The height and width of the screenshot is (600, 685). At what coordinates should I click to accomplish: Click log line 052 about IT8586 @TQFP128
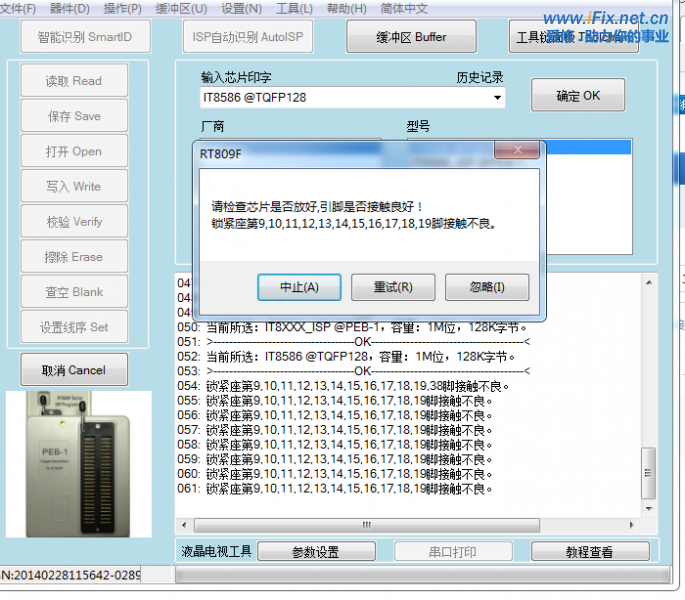346,357
